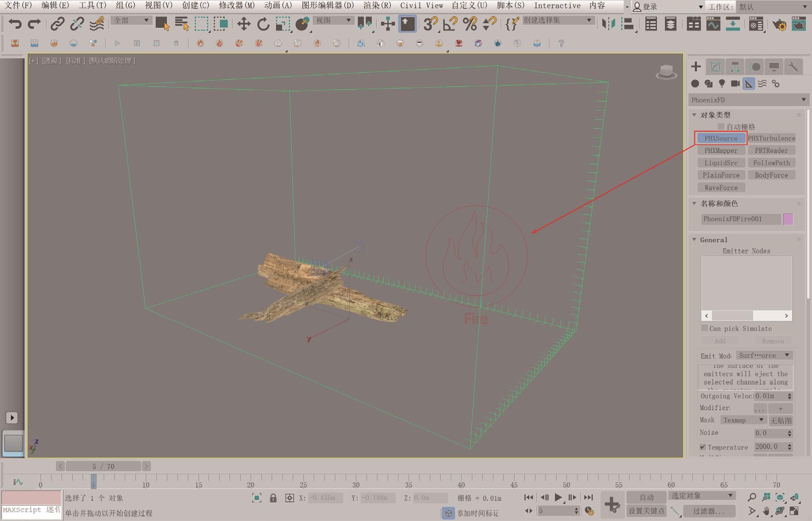Enable the 自动栅格 checkbox
This screenshot has width=812, height=521.
tap(721, 127)
